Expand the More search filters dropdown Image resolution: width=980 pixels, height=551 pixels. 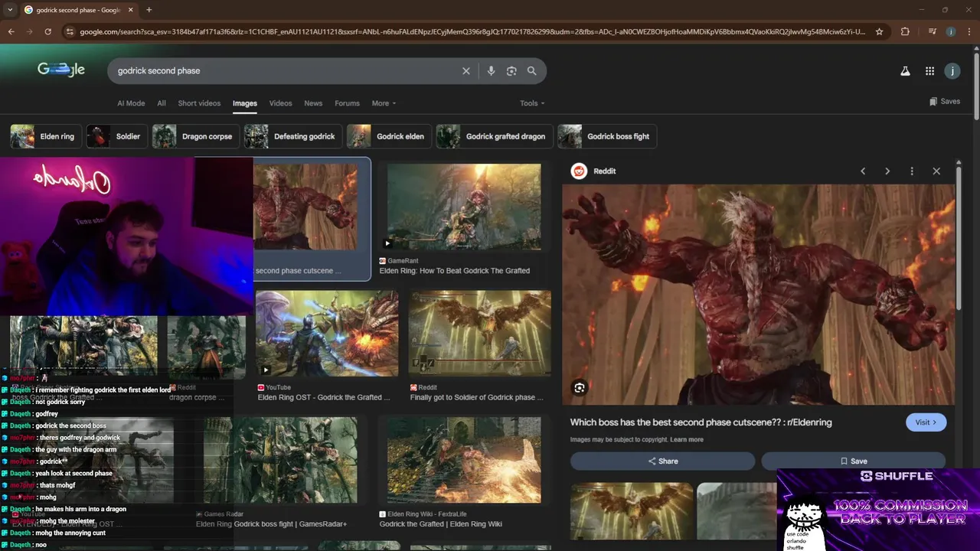coord(384,103)
